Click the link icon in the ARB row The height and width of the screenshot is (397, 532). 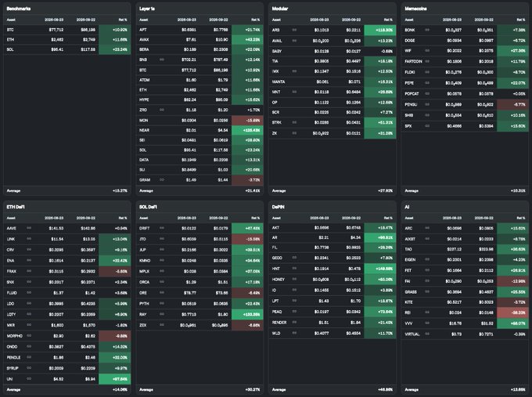(294, 30)
